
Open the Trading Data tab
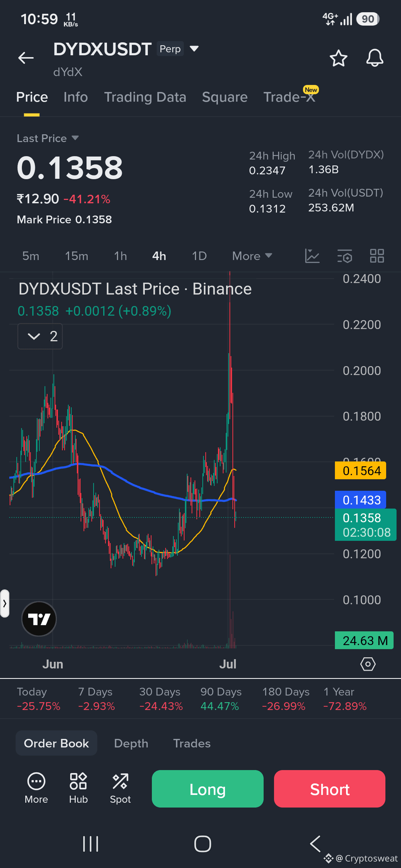pyautogui.click(x=145, y=97)
